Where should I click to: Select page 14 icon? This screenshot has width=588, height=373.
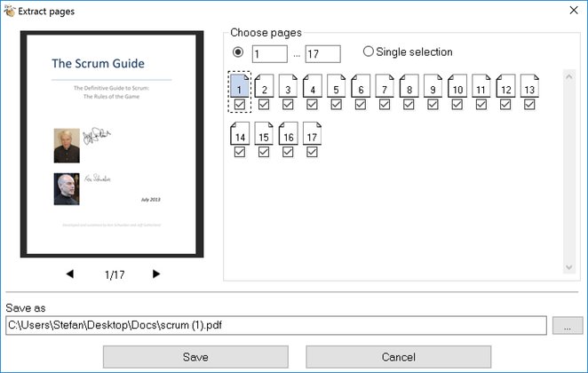240,133
